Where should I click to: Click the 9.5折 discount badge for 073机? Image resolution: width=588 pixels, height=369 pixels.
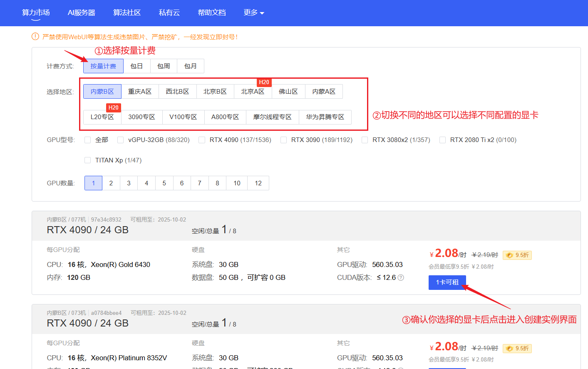click(x=517, y=348)
